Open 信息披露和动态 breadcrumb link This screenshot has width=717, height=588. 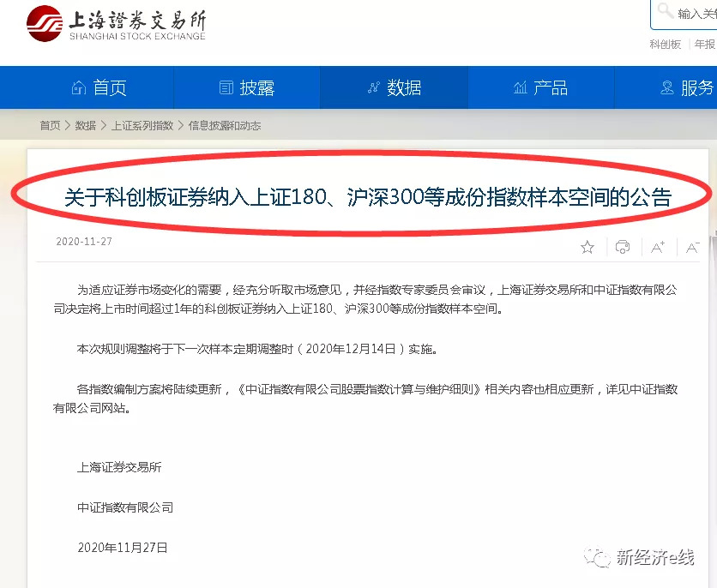[x=225, y=125]
